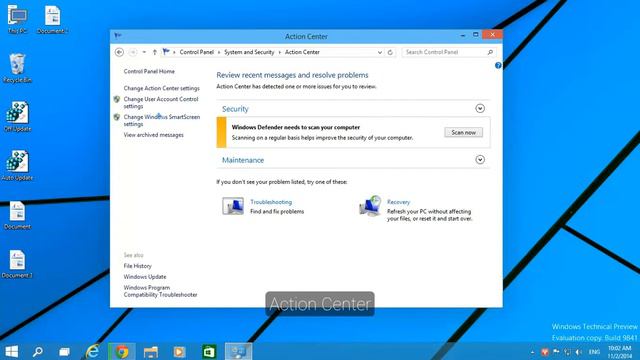Open This PC desktop icon
This screenshot has height=360, width=640.
(18, 19)
